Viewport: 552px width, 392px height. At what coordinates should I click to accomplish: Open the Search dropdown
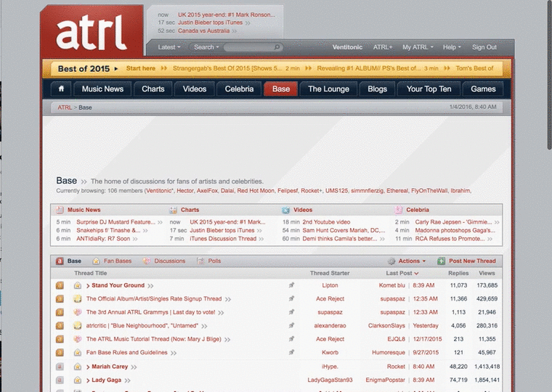pyautogui.click(x=206, y=47)
